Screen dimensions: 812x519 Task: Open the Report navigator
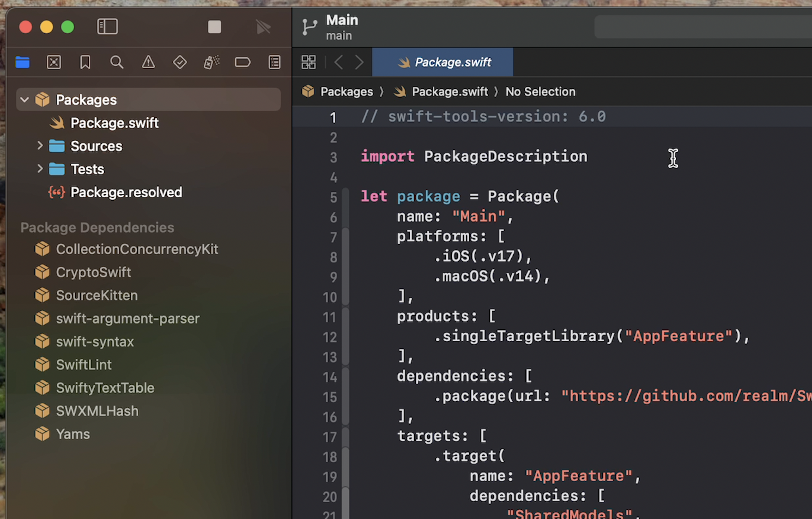(275, 63)
